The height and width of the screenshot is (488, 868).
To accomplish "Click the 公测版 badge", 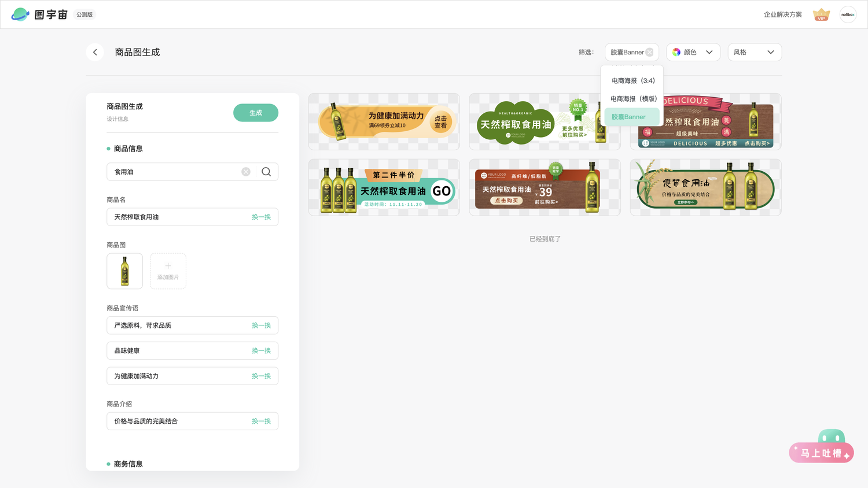I will tap(84, 14).
